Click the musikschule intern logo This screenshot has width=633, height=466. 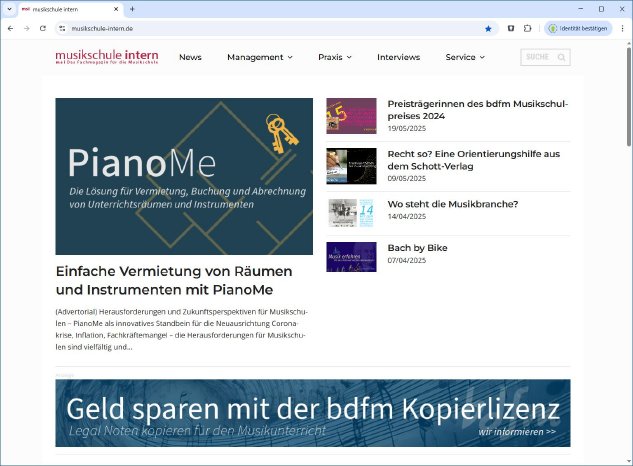[x=107, y=57]
